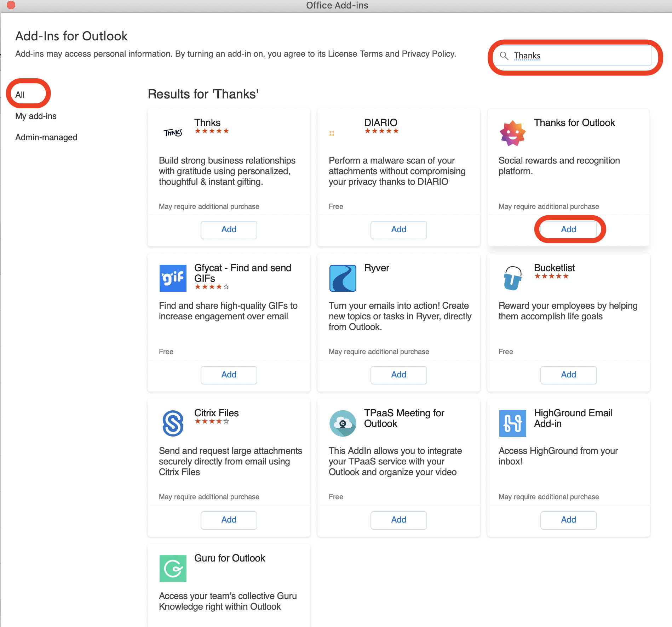This screenshot has width=672, height=627.
Task: Click the Bucketlist app icon
Action: 512,278
